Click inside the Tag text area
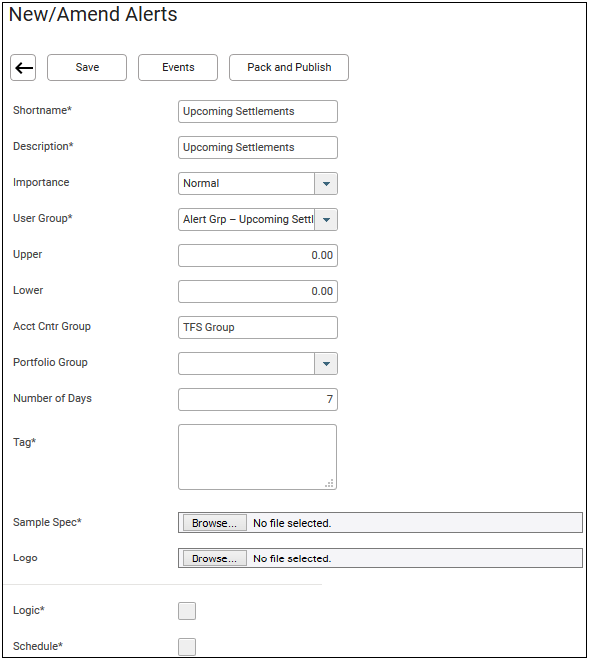The height and width of the screenshot is (662, 590). pos(258,457)
